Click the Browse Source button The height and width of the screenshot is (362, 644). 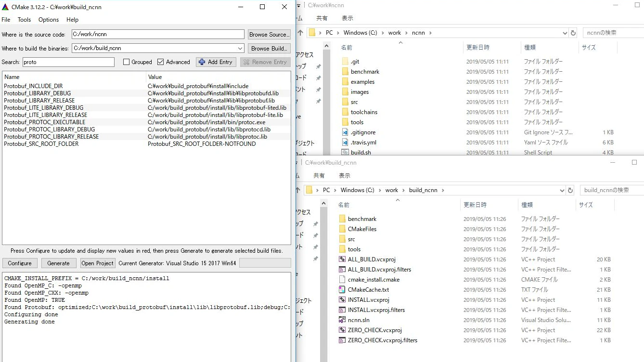(269, 35)
